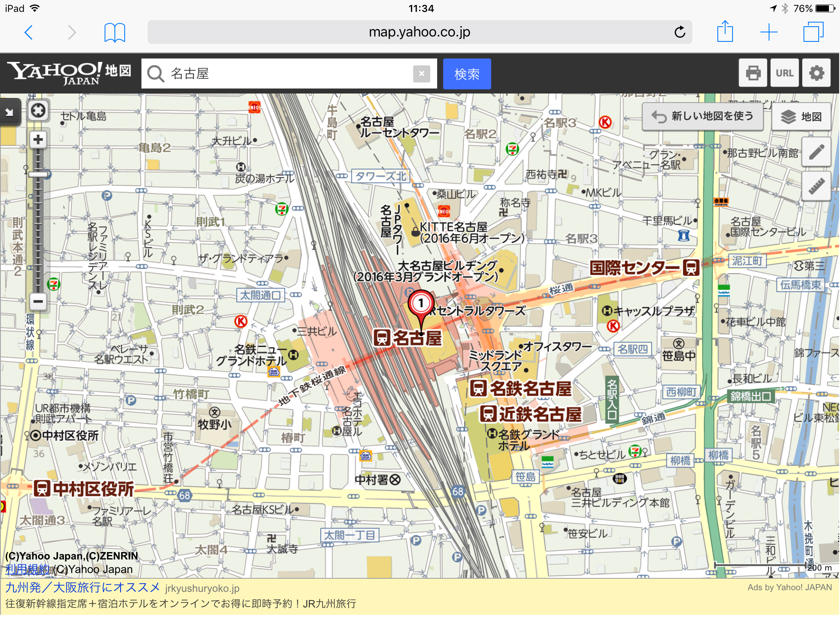Click 名駅四 intersection label

click(x=633, y=349)
